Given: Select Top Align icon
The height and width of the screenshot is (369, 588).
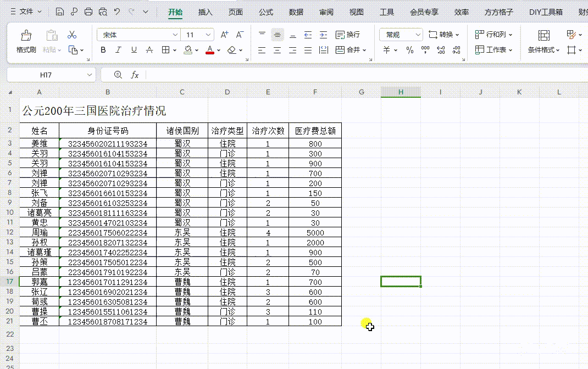Looking at the screenshot, I should [x=262, y=35].
